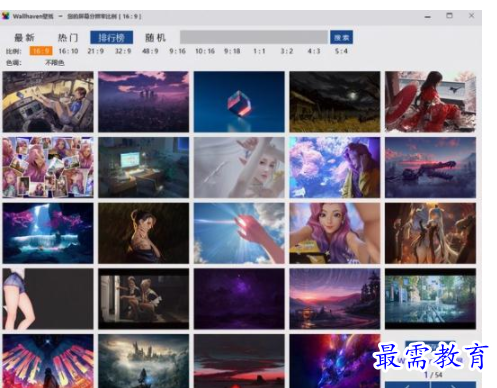Select the castle in fog wallpaper
Image resolution: width=497 pixels, height=388 pixels.
(x=144, y=361)
